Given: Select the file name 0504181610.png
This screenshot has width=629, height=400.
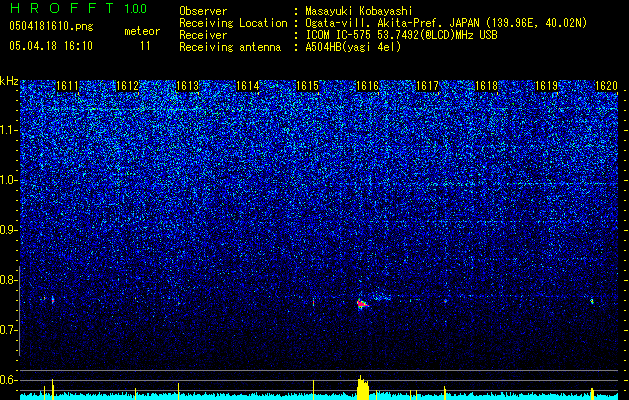Looking at the screenshot, I should coord(51,26).
